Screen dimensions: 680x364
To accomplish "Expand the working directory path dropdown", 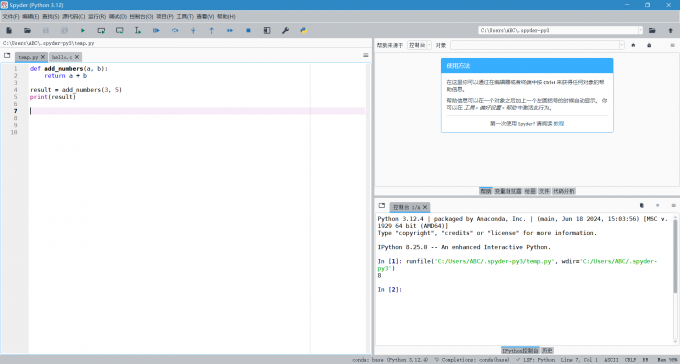I will (x=640, y=30).
